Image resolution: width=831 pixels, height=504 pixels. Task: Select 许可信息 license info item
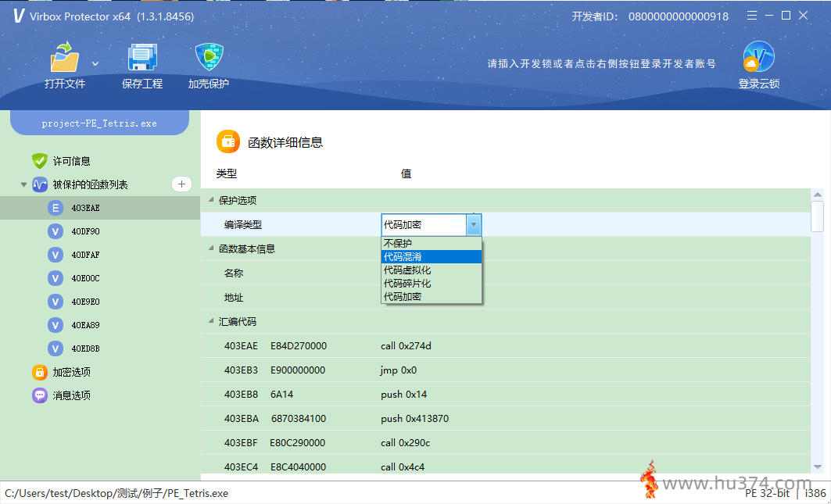[72, 161]
